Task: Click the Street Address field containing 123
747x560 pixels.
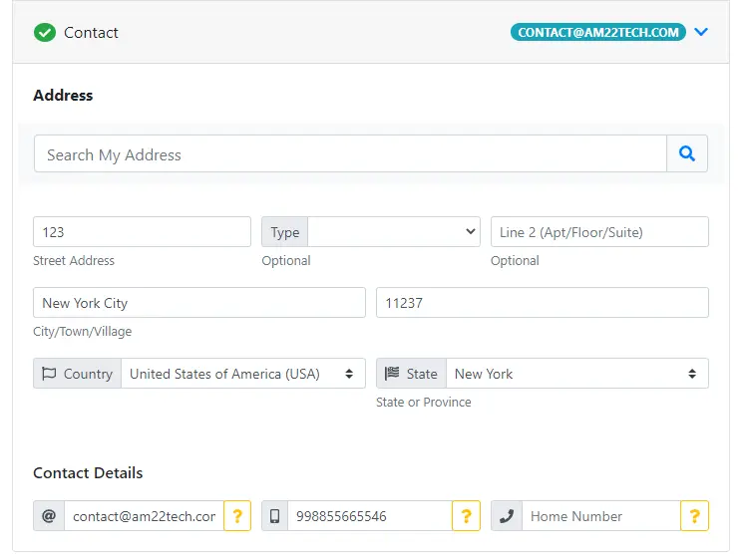Action: point(142,232)
